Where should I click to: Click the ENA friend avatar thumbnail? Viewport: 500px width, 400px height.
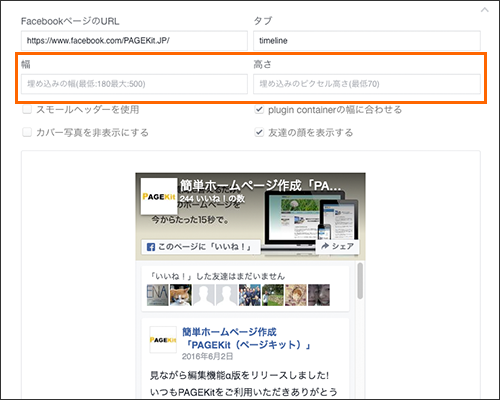coord(157,295)
